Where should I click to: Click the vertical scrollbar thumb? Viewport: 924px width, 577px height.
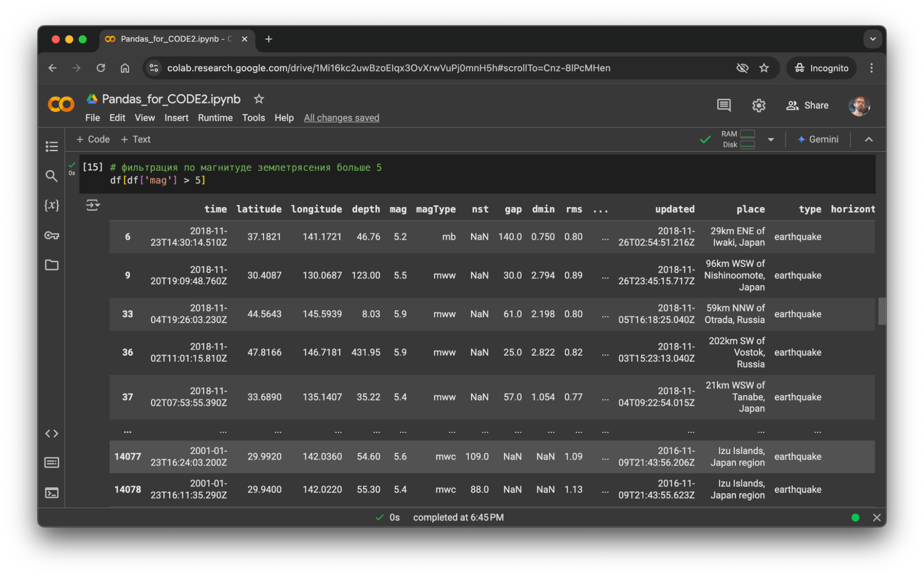(x=881, y=311)
